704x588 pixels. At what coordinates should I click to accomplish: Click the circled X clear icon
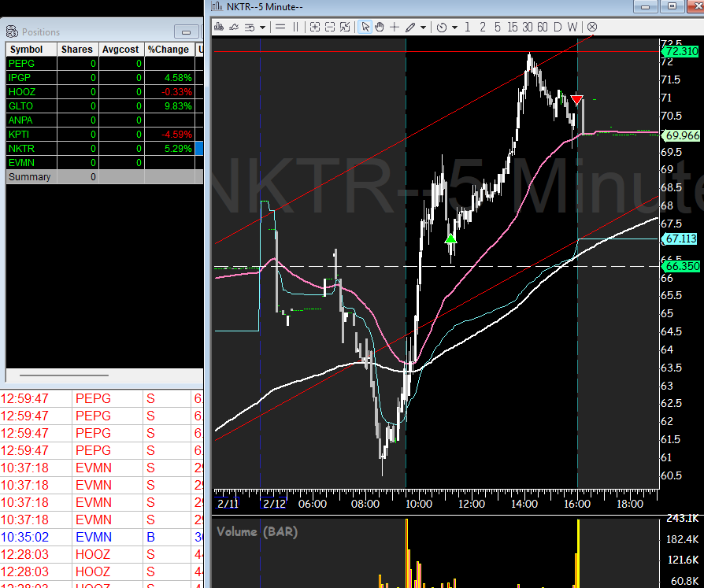(592, 28)
